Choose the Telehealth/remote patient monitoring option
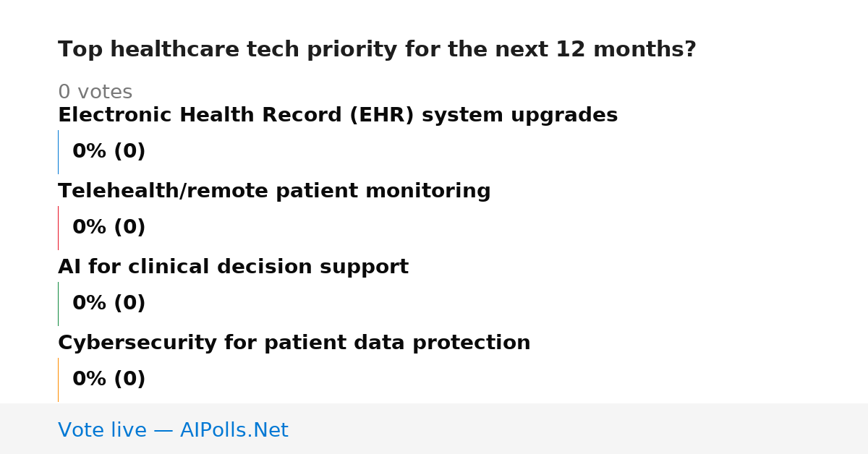Viewport: 868px width, 454px height. point(274,192)
